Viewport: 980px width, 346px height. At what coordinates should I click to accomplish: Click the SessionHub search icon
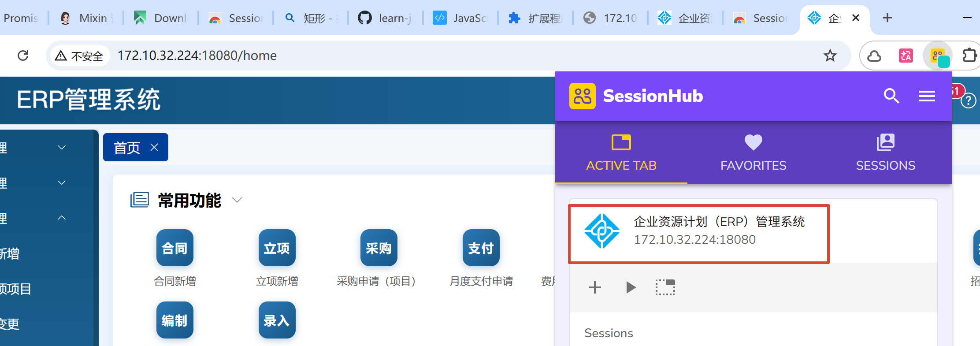coord(891,96)
